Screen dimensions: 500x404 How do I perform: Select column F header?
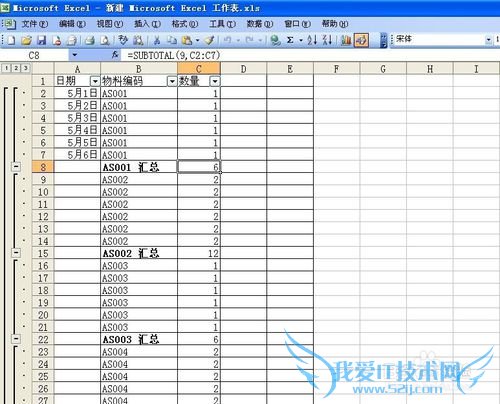coord(337,69)
